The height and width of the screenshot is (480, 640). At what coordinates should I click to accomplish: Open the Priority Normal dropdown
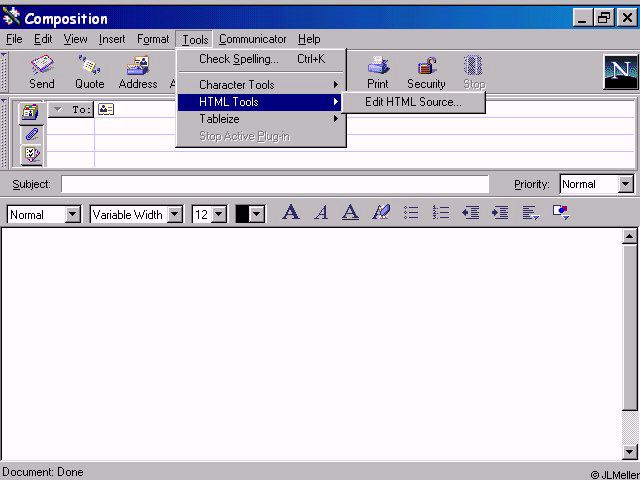click(x=625, y=184)
